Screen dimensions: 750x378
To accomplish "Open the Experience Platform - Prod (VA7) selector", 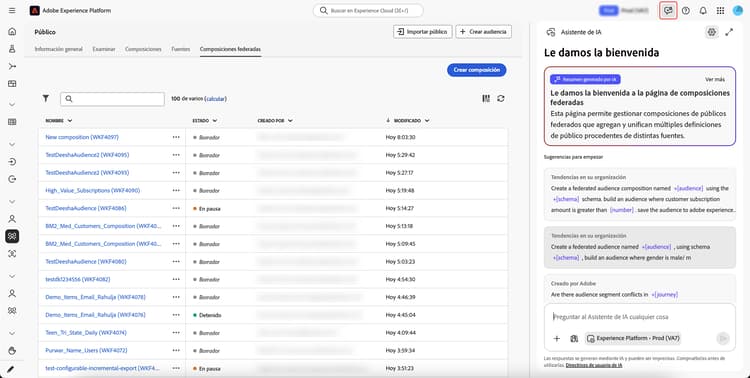I will pos(633,338).
